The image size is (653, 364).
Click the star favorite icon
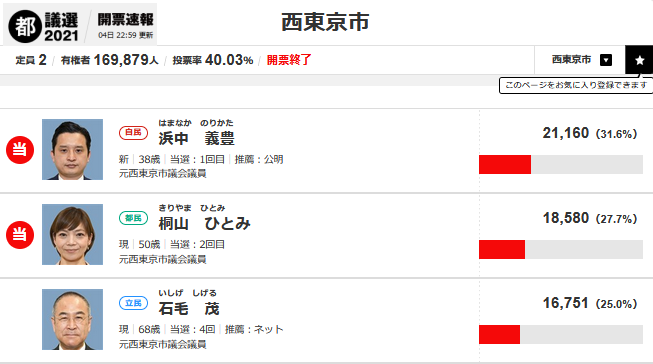click(x=639, y=60)
